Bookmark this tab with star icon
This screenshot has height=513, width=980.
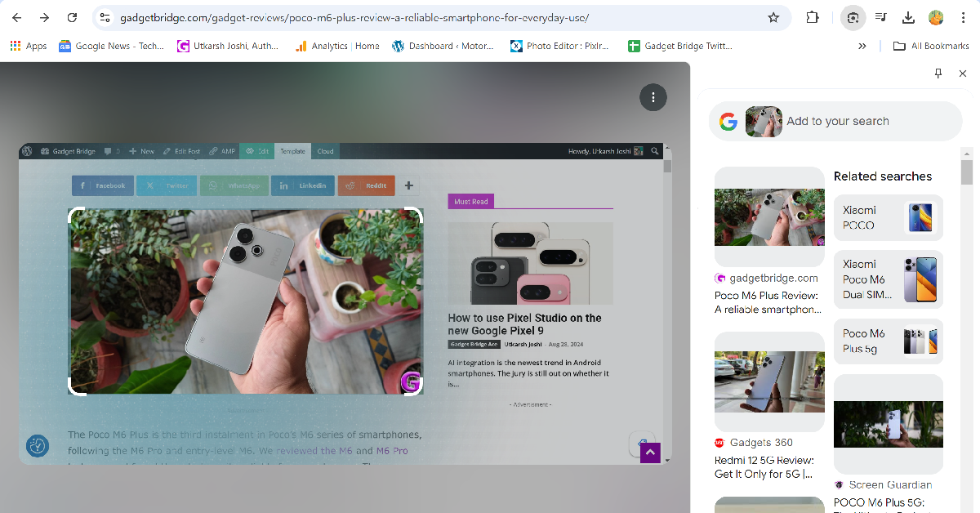tap(773, 17)
